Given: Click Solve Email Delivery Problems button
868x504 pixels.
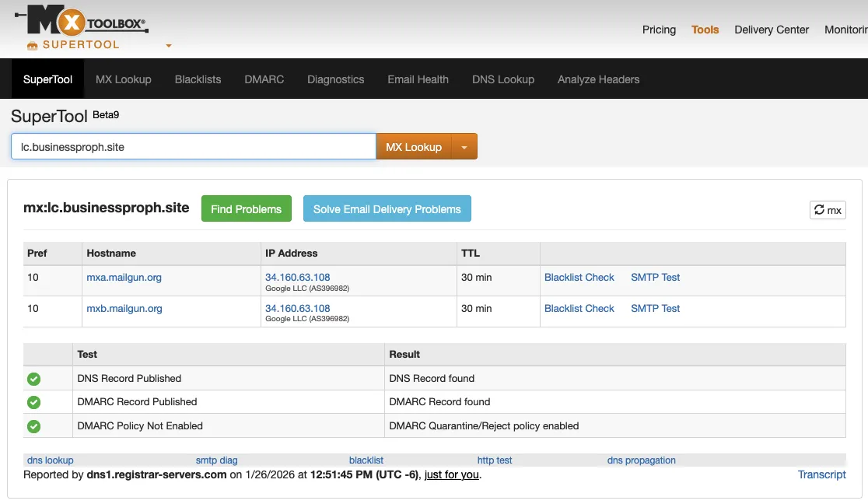Looking at the screenshot, I should click(387, 209).
